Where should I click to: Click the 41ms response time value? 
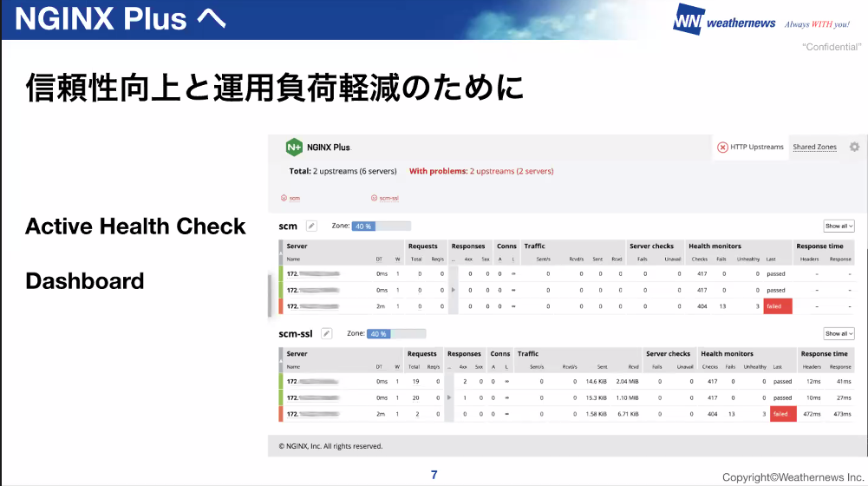844,381
